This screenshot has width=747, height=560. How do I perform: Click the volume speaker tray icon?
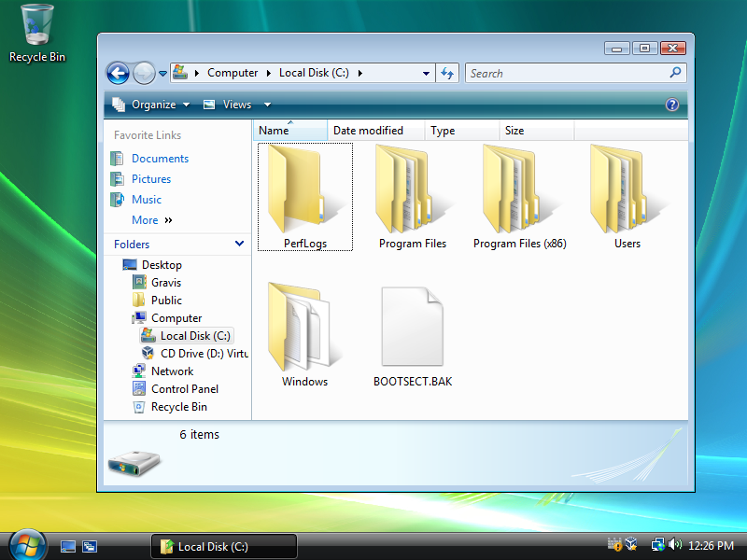(674, 544)
